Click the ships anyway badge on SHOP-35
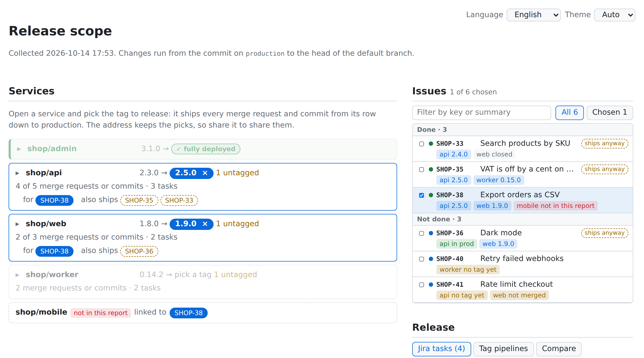Viewport: 644px width, 358px height. (x=605, y=169)
